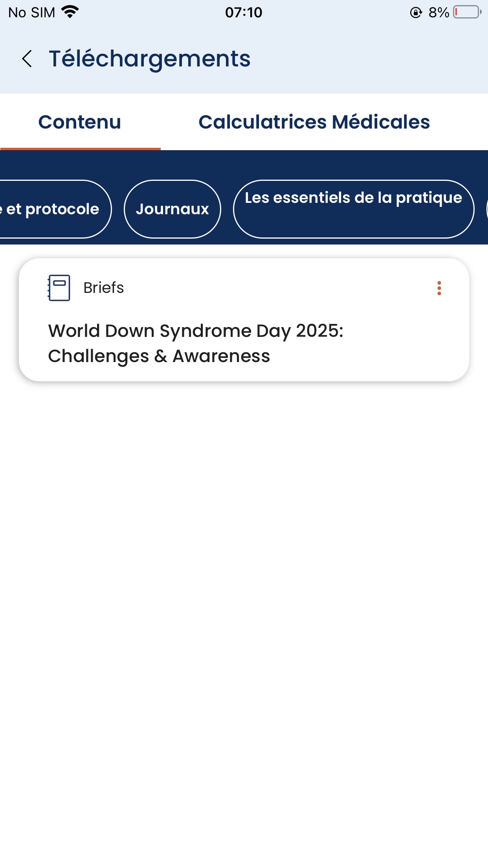The image size is (488, 868).
Task: Select the Journaux filter chip
Action: tap(172, 209)
